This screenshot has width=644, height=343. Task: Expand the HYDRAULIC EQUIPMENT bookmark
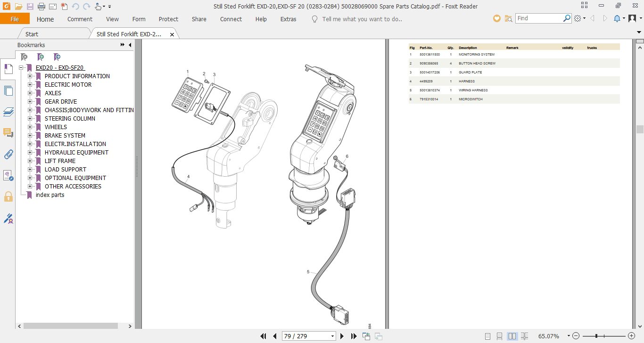click(x=30, y=153)
